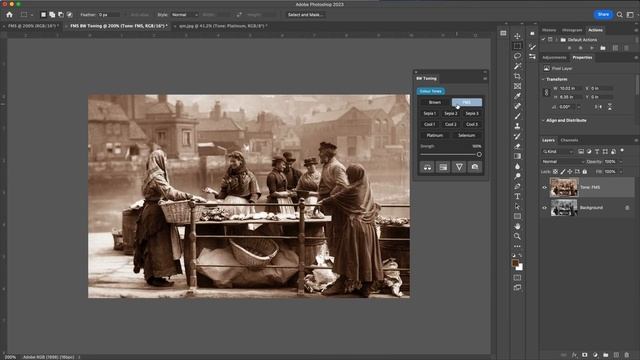Screen dimensions: 640x360
Task: Open the first FMS document tab
Action: pos(33,26)
